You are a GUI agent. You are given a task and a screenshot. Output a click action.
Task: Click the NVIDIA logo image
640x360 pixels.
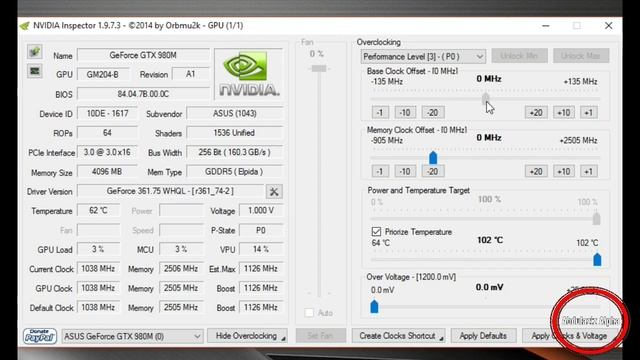(x=249, y=74)
